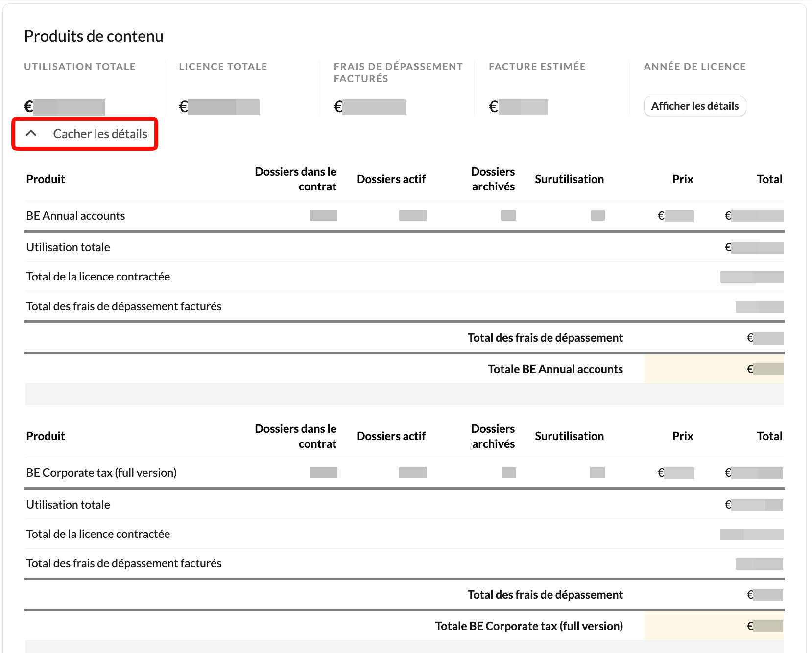Click 'Dossiers dans le contrat' header in first table
Image resolution: width=812 pixels, height=653 pixels.
296,179
